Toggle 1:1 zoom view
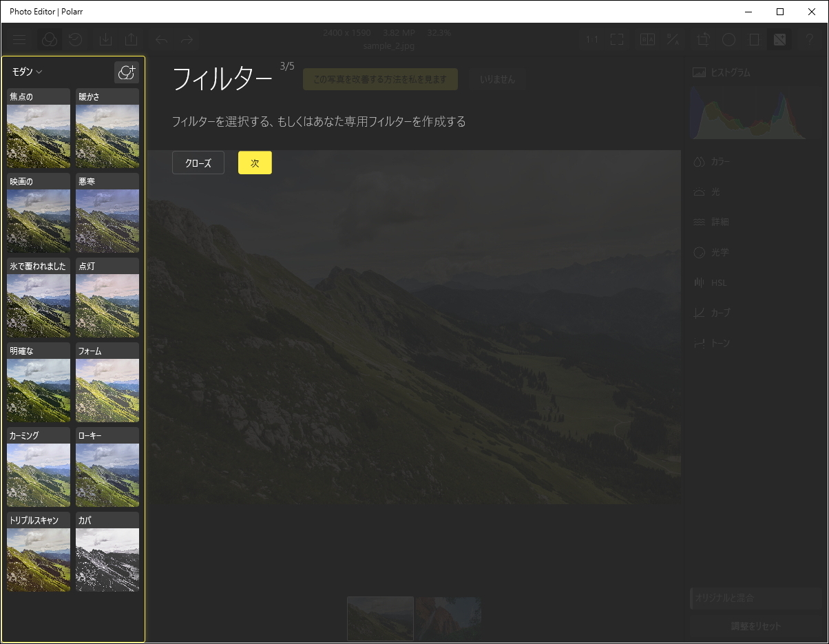The width and height of the screenshot is (829, 644). 592,39
